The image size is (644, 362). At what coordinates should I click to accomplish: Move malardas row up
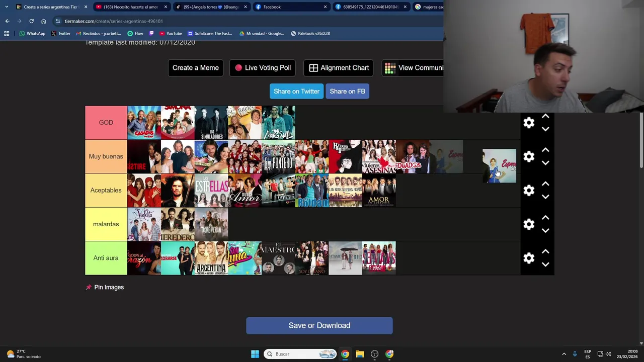pos(545,218)
